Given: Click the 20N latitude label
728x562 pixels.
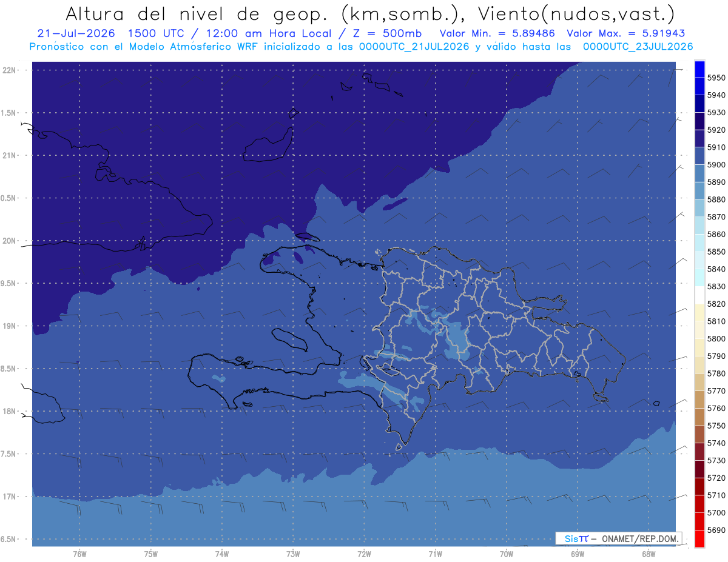Looking at the screenshot, I should pos(10,241).
